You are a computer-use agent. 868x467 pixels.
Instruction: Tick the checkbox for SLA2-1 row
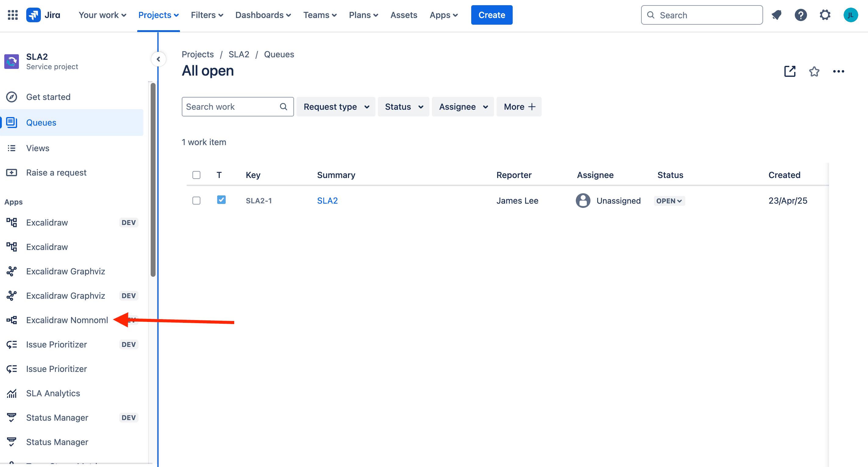196,201
